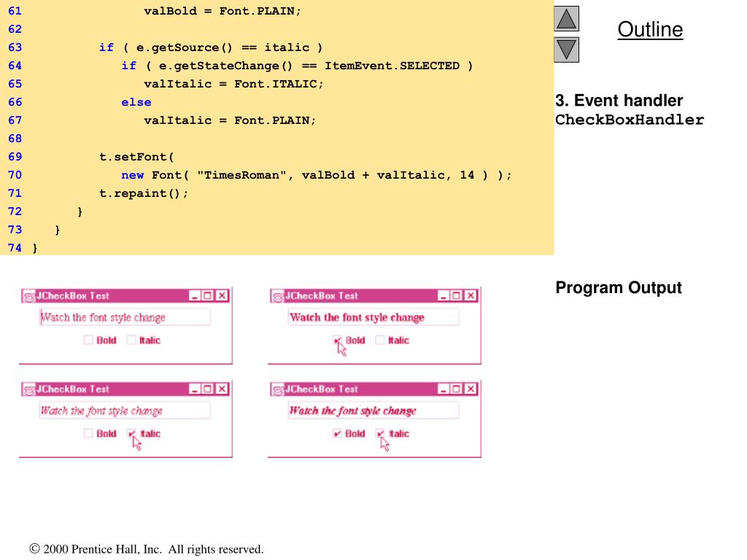Minimize the window with no boxes checked
This screenshot has height=560, width=747.
pos(194,296)
